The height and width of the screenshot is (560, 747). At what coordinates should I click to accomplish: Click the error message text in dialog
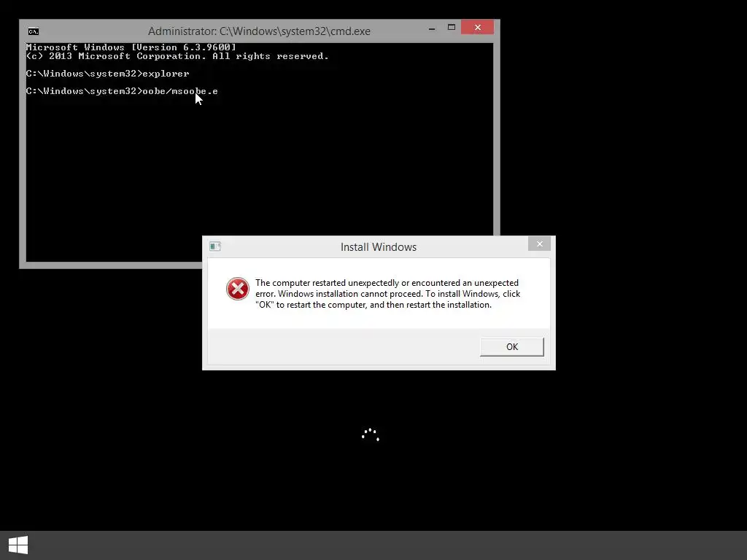tap(388, 294)
